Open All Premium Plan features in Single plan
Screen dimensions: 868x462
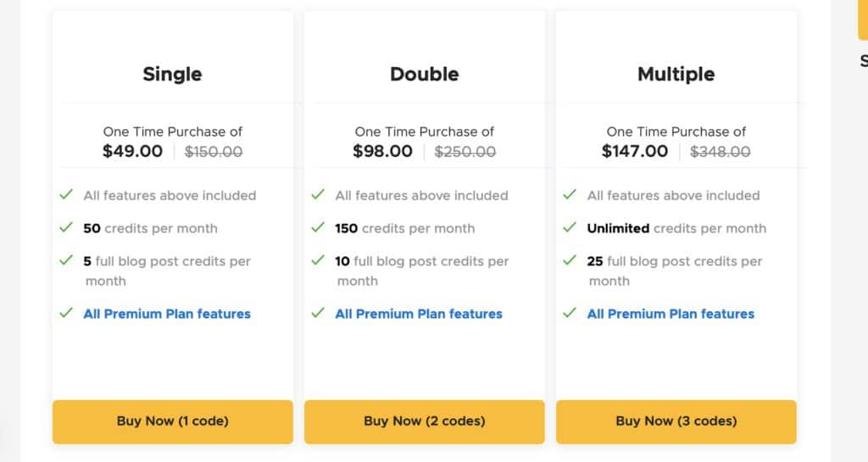167,314
